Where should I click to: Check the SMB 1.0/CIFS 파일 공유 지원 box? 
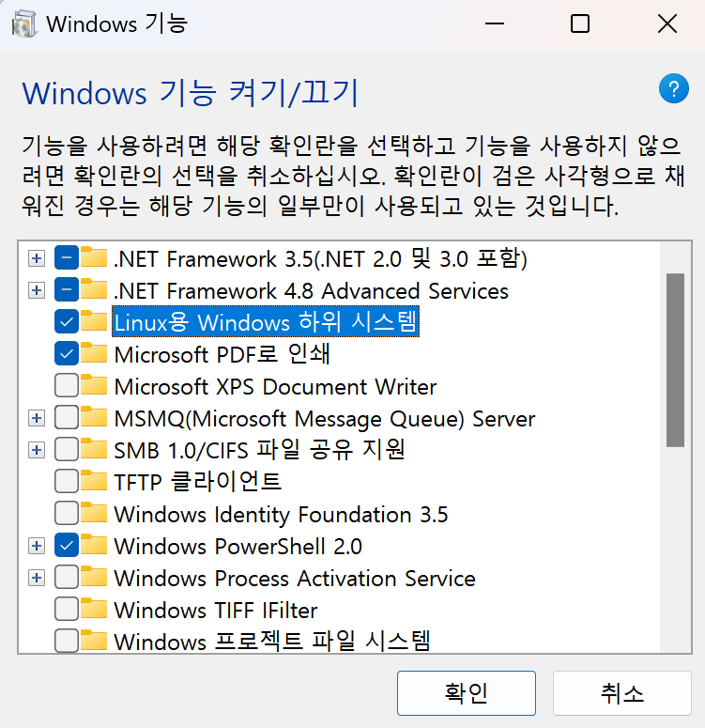tap(67, 450)
